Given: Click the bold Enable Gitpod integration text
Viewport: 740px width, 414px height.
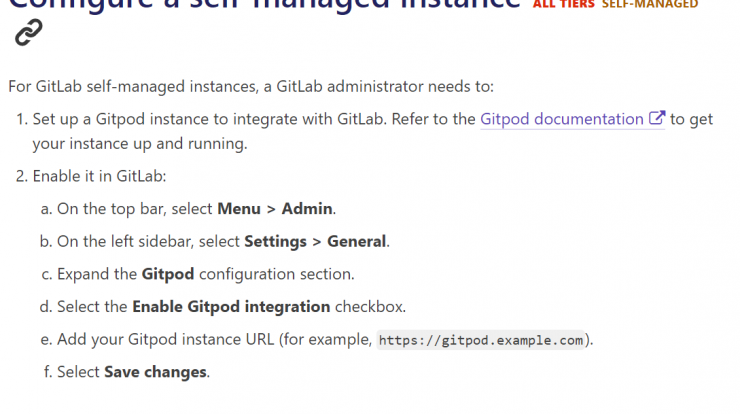Looking at the screenshot, I should click(x=231, y=307).
